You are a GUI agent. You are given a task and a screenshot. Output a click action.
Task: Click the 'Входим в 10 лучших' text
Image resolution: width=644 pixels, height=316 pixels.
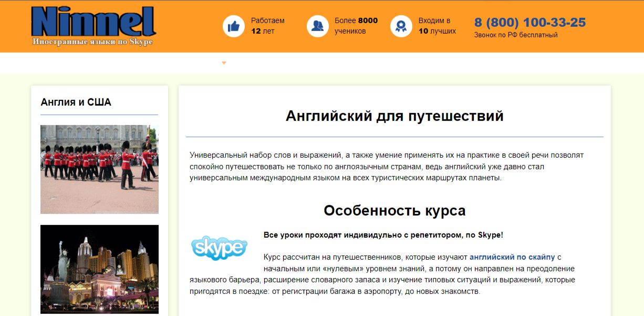coord(437,26)
